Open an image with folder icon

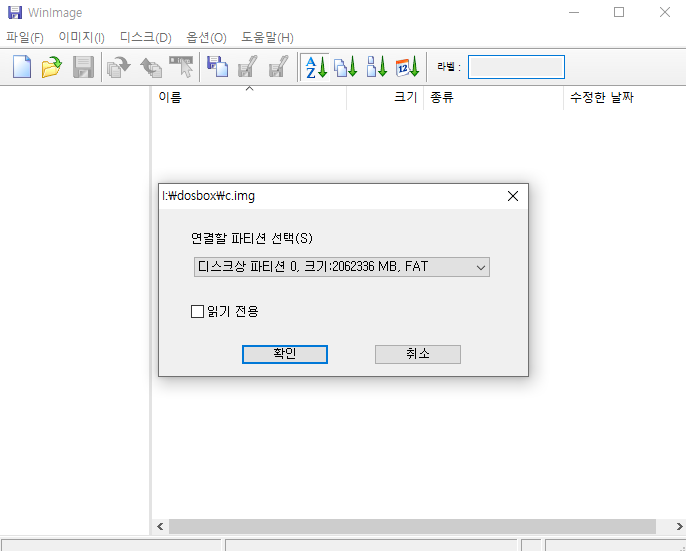point(52,67)
